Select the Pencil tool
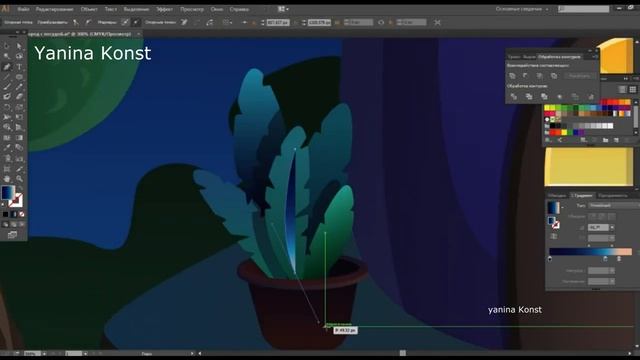Image resolution: width=640 pixels, height=360 pixels. [19, 87]
